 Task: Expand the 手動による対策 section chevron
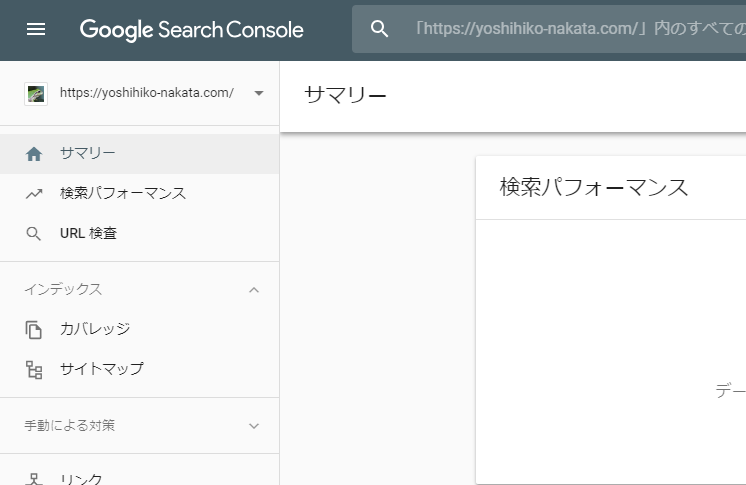254,426
